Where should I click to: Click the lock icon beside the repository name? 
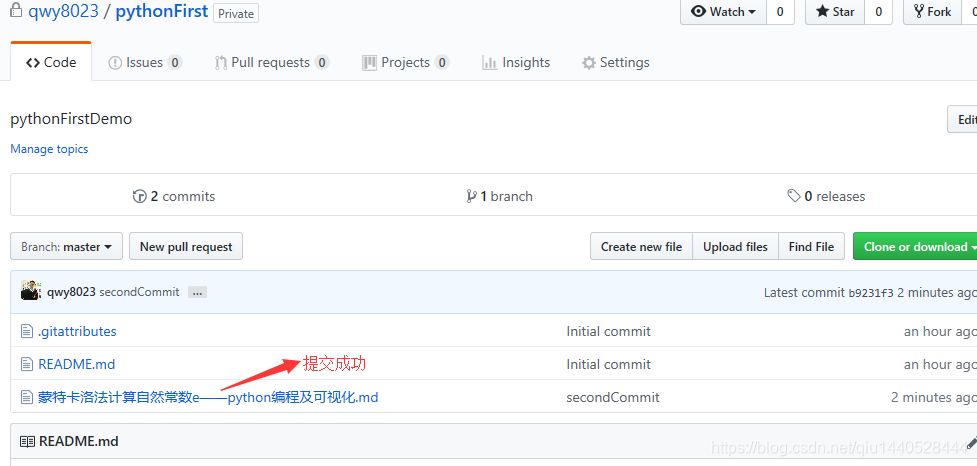click(15, 10)
